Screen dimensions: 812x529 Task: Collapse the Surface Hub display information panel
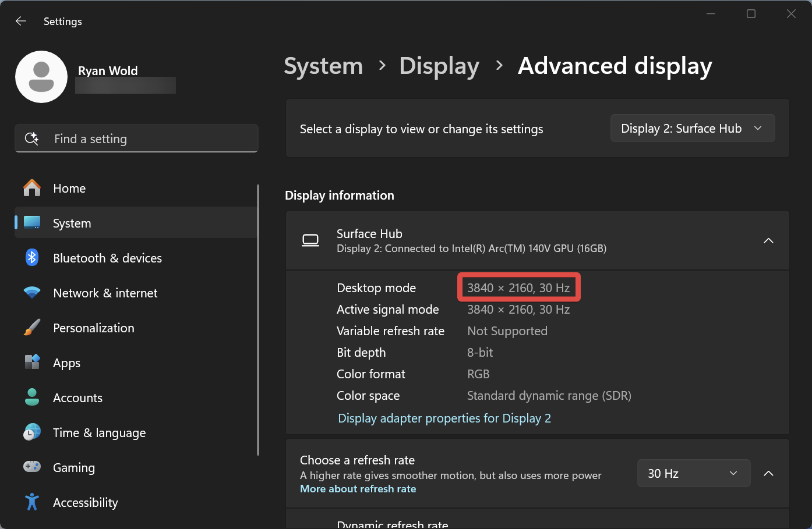[x=768, y=240]
